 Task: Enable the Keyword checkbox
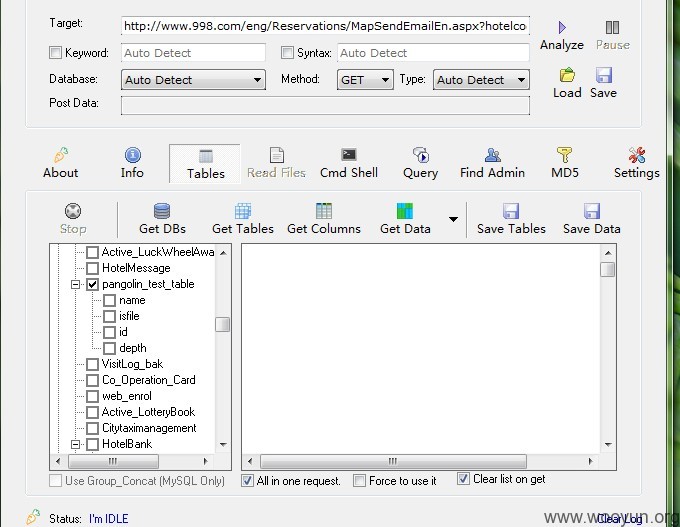(56, 53)
